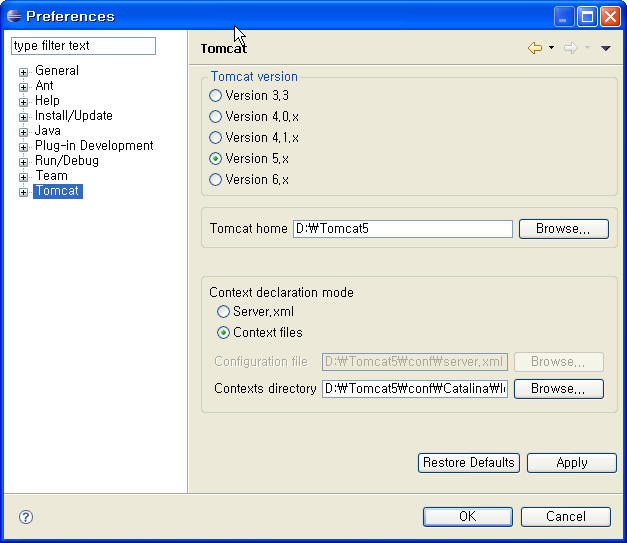Screen dimensions: 627x543
Task: Click the Apply button
Action: pyautogui.click(x=572, y=463)
